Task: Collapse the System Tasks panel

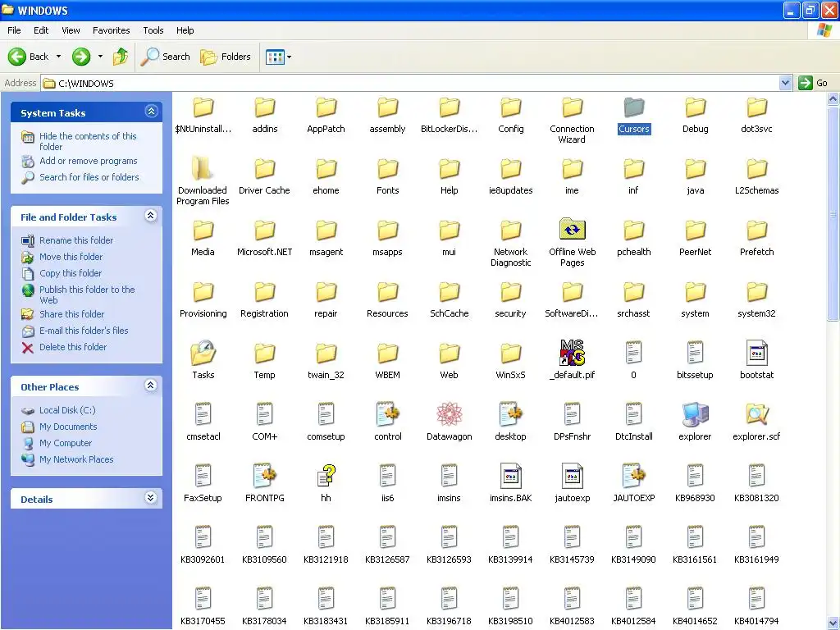Action: pyautogui.click(x=151, y=112)
